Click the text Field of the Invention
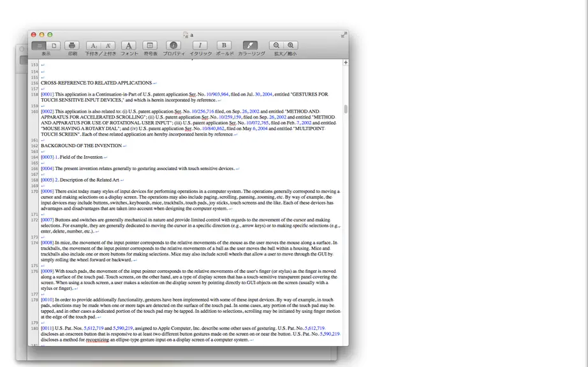The height and width of the screenshot is (367, 588). pos(82,157)
